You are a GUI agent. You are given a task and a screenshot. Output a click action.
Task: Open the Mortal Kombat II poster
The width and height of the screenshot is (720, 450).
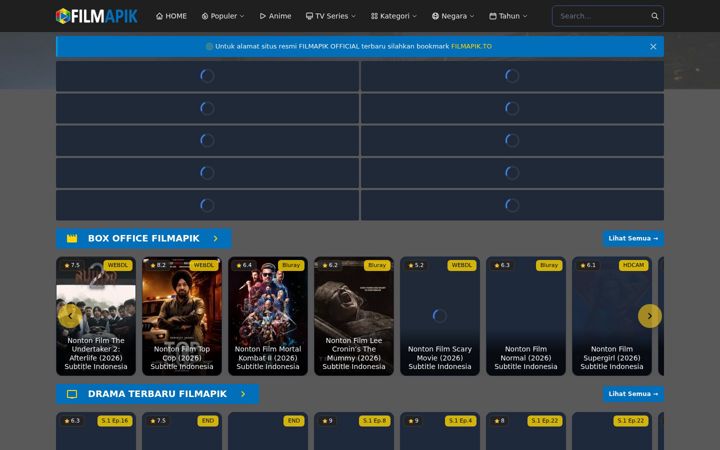pos(268,316)
